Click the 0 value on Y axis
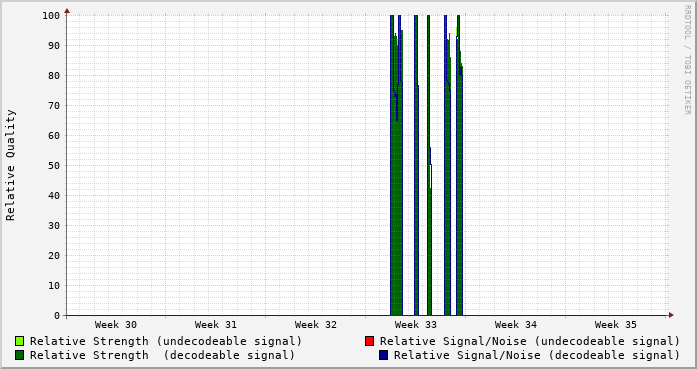Image resolution: width=697 pixels, height=369 pixels. [57, 316]
